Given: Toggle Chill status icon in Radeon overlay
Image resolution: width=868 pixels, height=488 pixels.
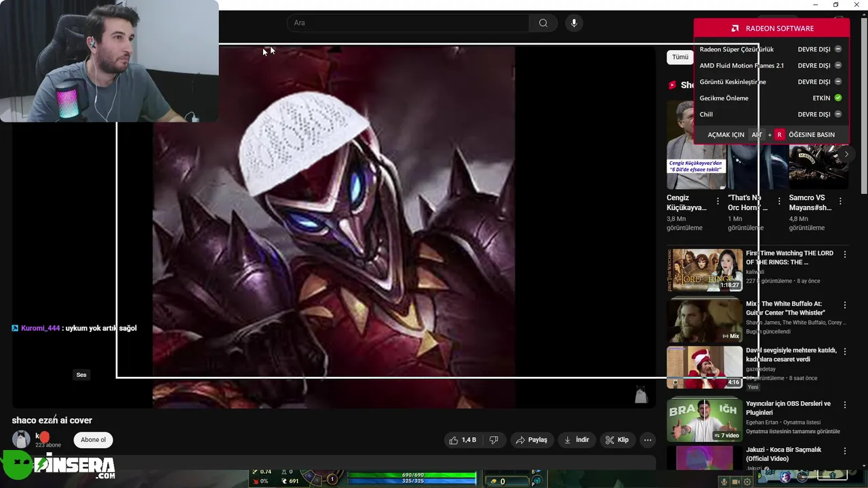Looking at the screenshot, I should (838, 115).
